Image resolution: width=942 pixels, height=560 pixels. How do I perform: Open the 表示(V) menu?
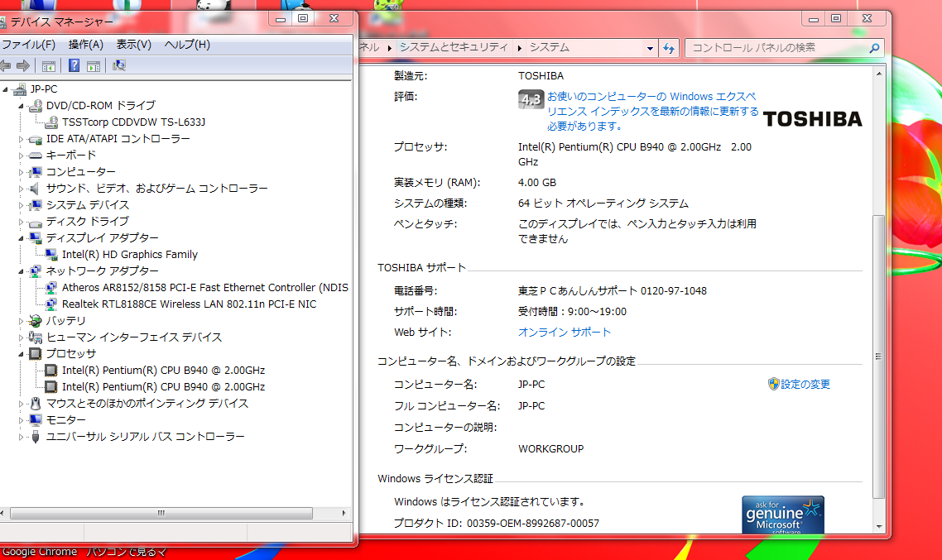[133, 45]
